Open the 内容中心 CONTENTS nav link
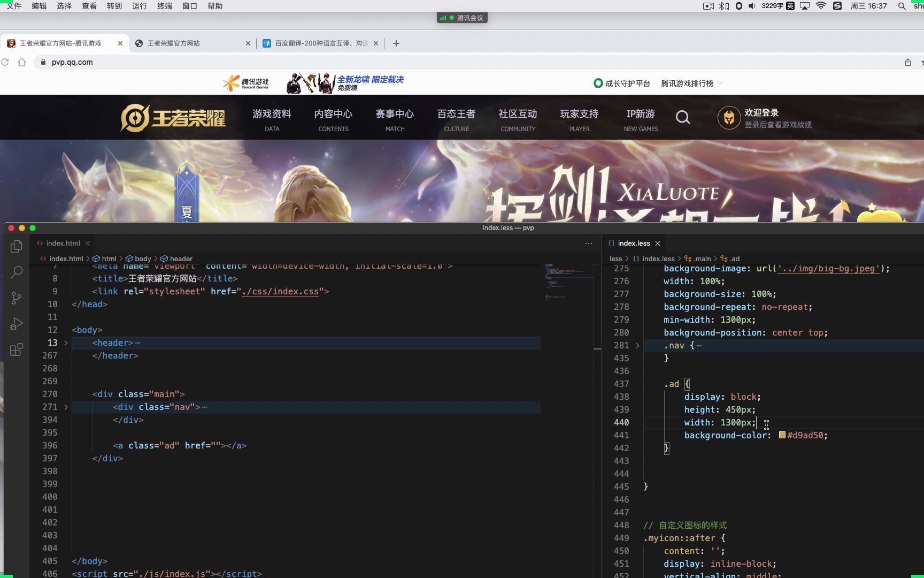Viewport: 924px width, 578px height. pyautogui.click(x=333, y=120)
